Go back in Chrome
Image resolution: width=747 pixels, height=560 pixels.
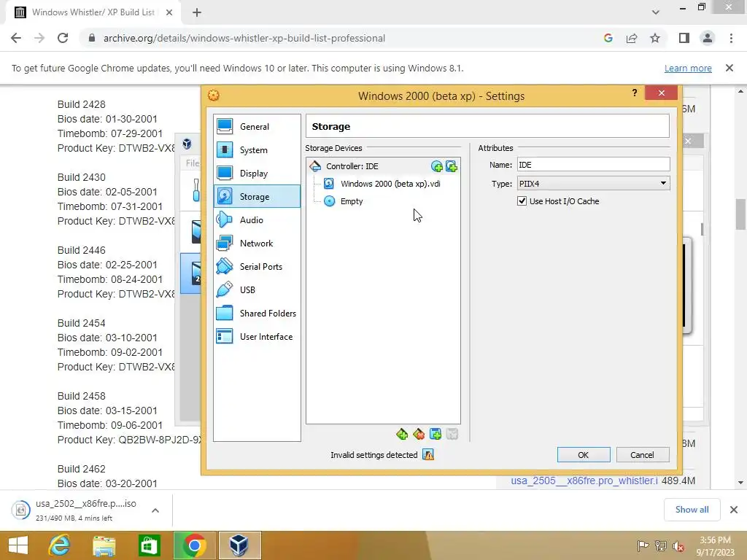click(16, 38)
